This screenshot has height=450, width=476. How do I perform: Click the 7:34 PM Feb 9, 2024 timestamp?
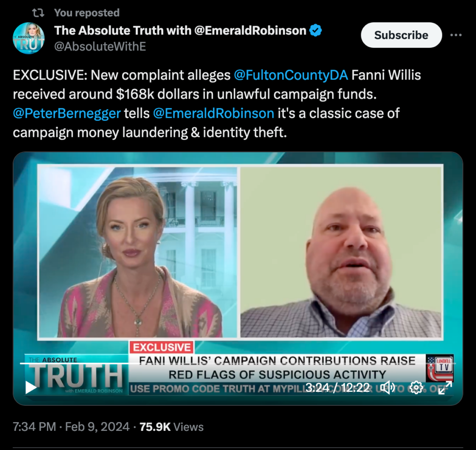pyautogui.click(x=71, y=427)
